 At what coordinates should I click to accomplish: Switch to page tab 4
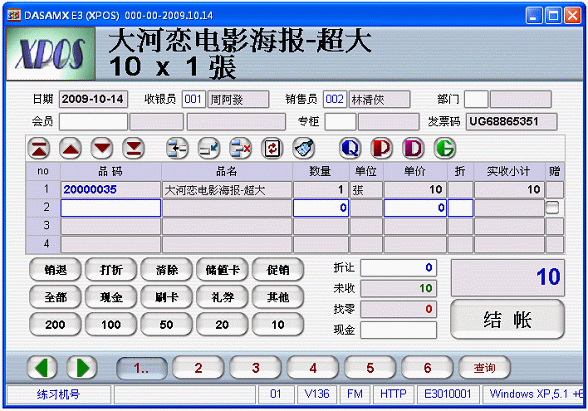coord(313,368)
